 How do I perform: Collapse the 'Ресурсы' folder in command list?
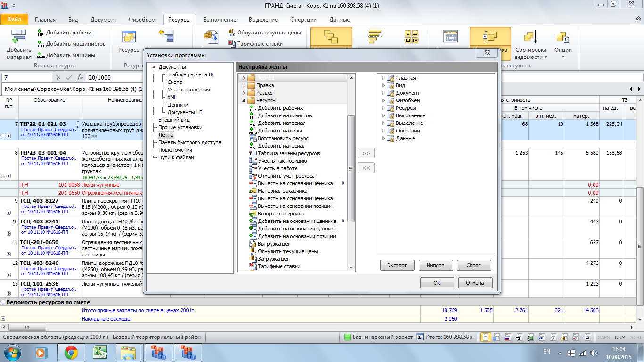[244, 101]
